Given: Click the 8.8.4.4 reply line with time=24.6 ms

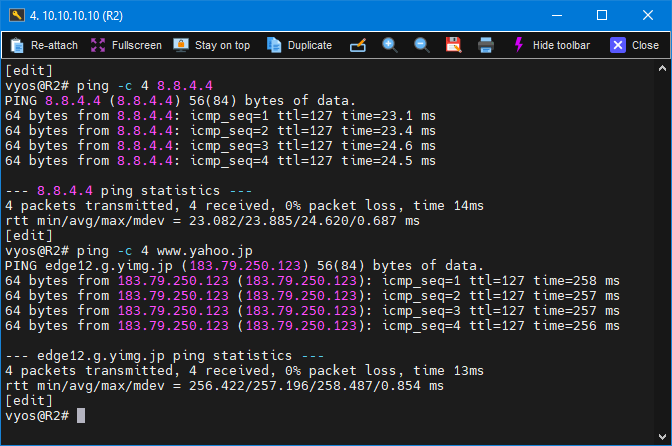Looking at the screenshot, I should point(220,146).
